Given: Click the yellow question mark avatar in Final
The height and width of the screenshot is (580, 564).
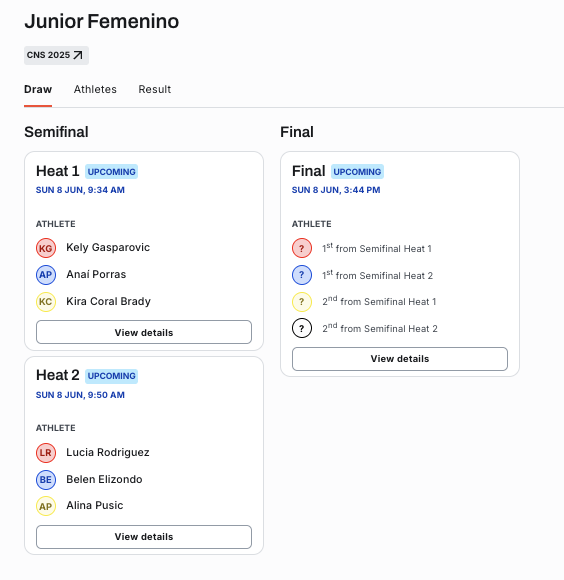Looking at the screenshot, I should tap(302, 302).
